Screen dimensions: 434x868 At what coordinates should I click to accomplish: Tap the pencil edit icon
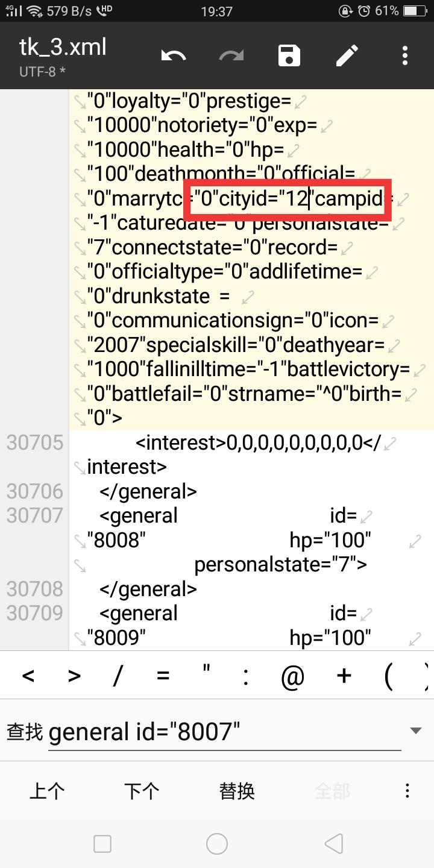click(x=347, y=56)
